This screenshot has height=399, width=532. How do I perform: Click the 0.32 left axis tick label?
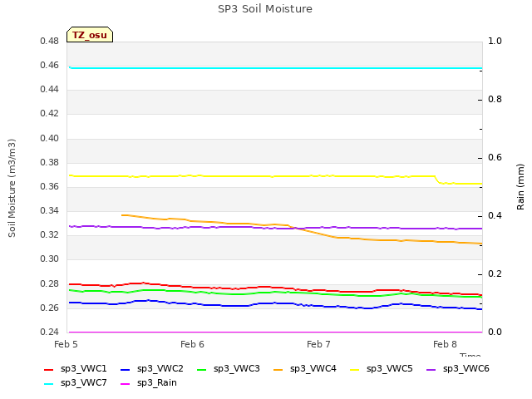pos(50,234)
